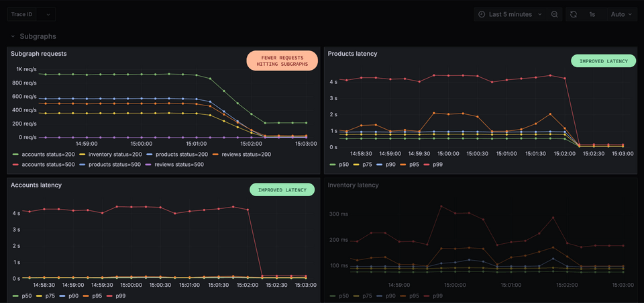Toggle p90 series in Products latency legend

(x=386, y=165)
